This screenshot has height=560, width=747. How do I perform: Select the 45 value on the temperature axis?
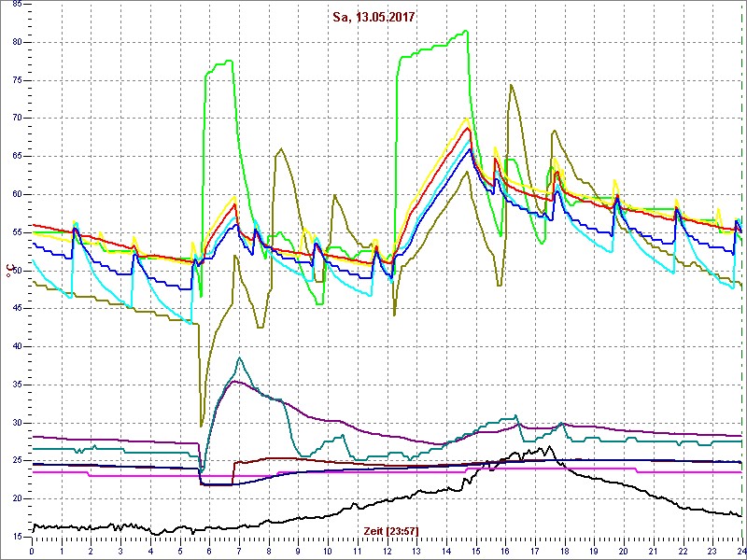pyautogui.click(x=15, y=309)
